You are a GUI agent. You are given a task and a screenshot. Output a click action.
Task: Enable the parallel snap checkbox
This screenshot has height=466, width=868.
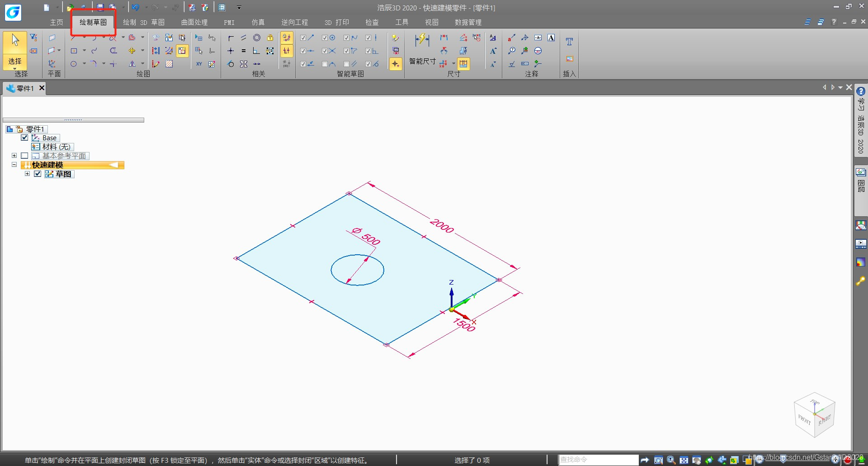pos(347,64)
